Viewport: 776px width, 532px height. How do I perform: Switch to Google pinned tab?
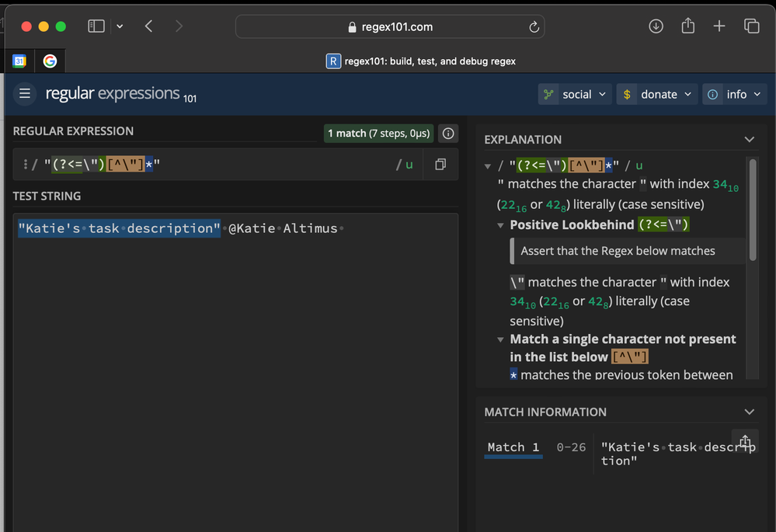(50, 61)
